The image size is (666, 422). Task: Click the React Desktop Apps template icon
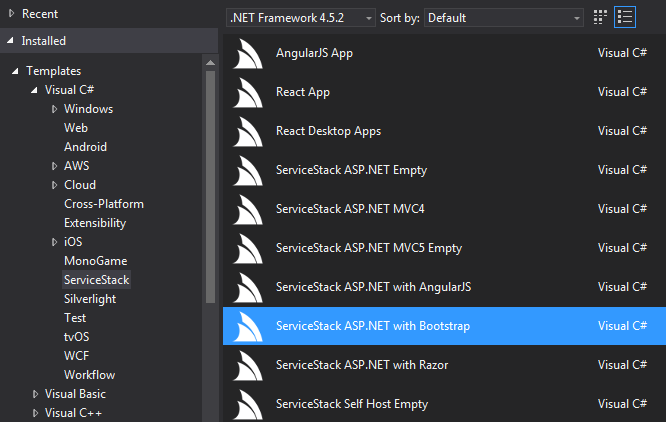(248, 131)
